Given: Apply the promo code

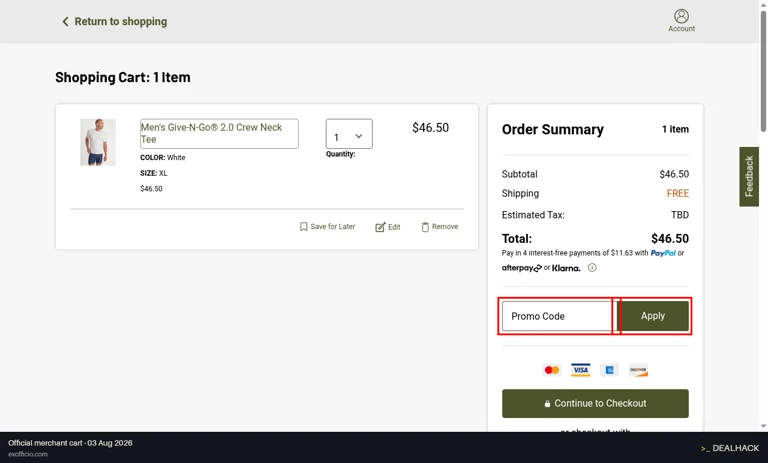Looking at the screenshot, I should [652, 316].
